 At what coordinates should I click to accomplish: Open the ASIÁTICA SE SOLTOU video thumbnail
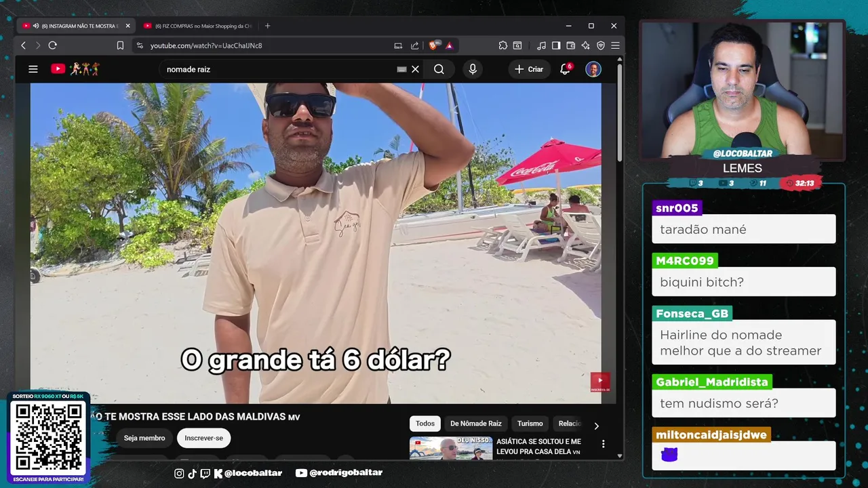click(x=451, y=448)
